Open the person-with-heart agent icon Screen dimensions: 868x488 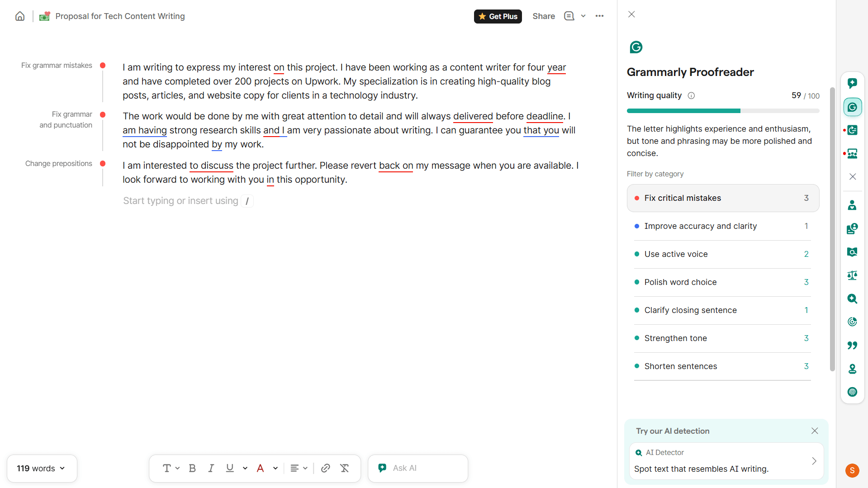[x=852, y=205]
